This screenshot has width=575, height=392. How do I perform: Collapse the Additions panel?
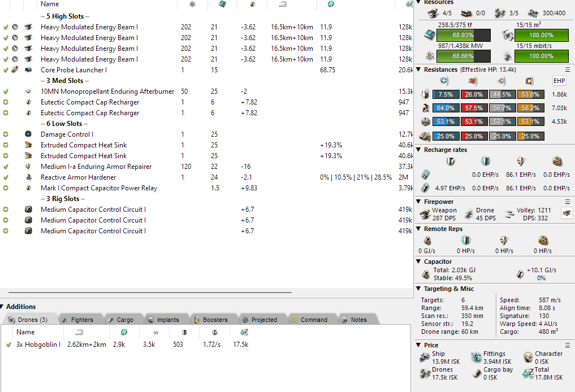pyautogui.click(x=3, y=307)
